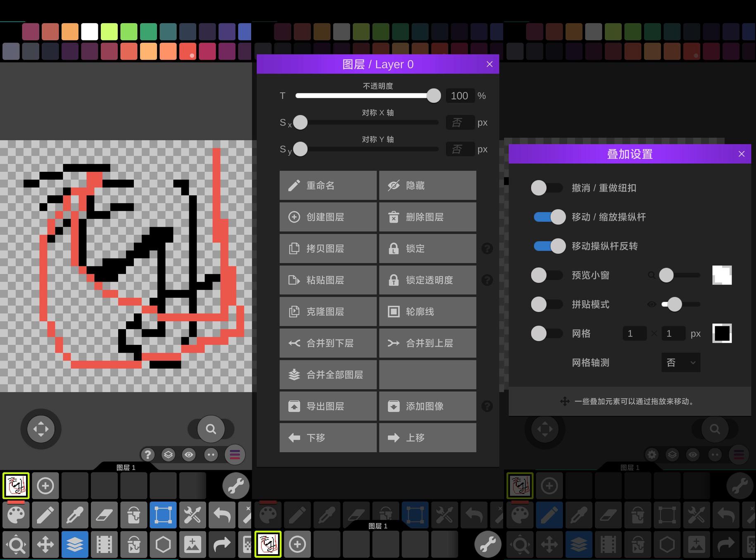Click the opacity value field showing 100
Screen dimensions: 756x560
tap(459, 96)
